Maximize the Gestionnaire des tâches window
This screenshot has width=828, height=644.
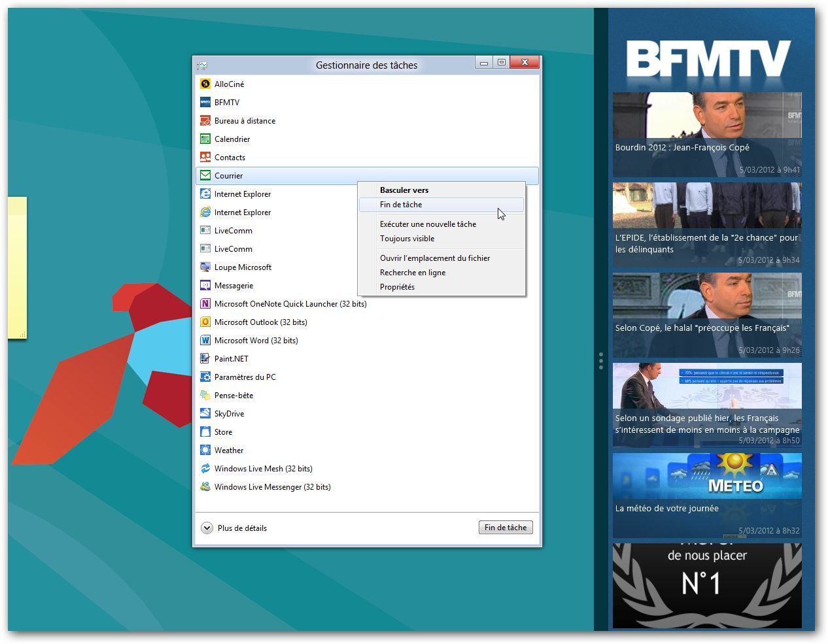pyautogui.click(x=502, y=63)
